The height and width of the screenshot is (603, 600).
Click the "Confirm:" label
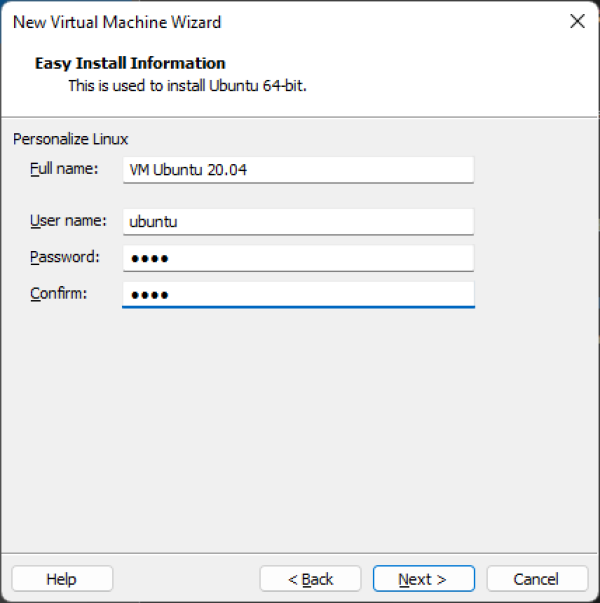tap(59, 293)
